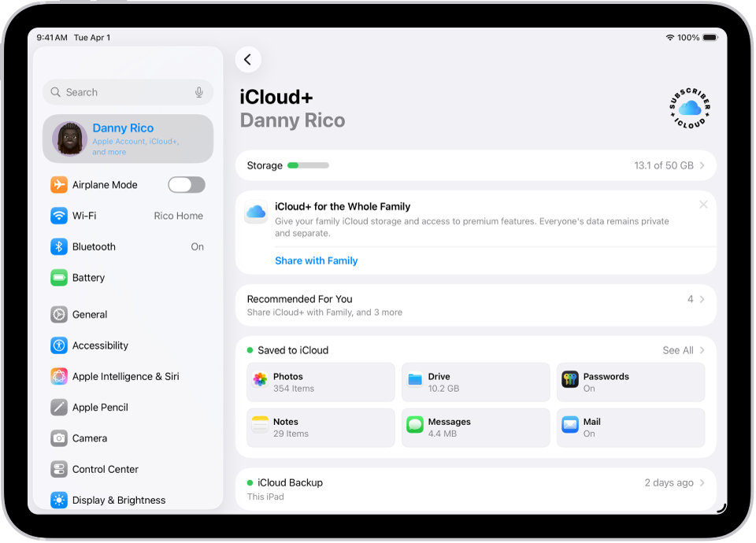Tap the Share with Family link
The width and height of the screenshot is (756, 543).
tap(316, 260)
